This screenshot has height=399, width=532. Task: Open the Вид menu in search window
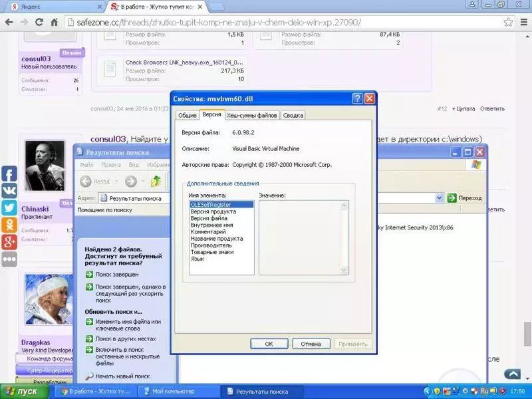coord(134,164)
